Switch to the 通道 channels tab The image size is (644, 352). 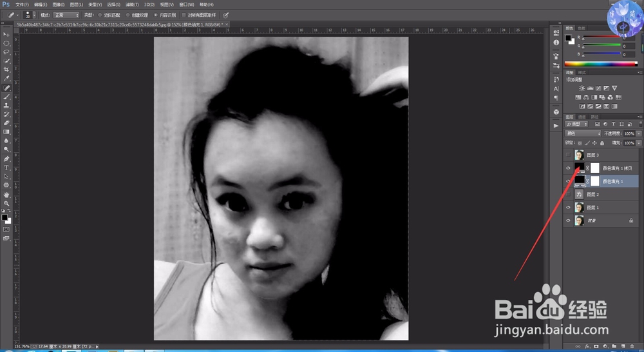(582, 117)
